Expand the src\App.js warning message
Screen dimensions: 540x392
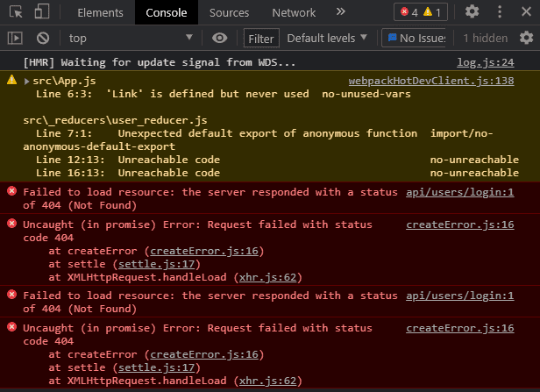[x=25, y=81]
